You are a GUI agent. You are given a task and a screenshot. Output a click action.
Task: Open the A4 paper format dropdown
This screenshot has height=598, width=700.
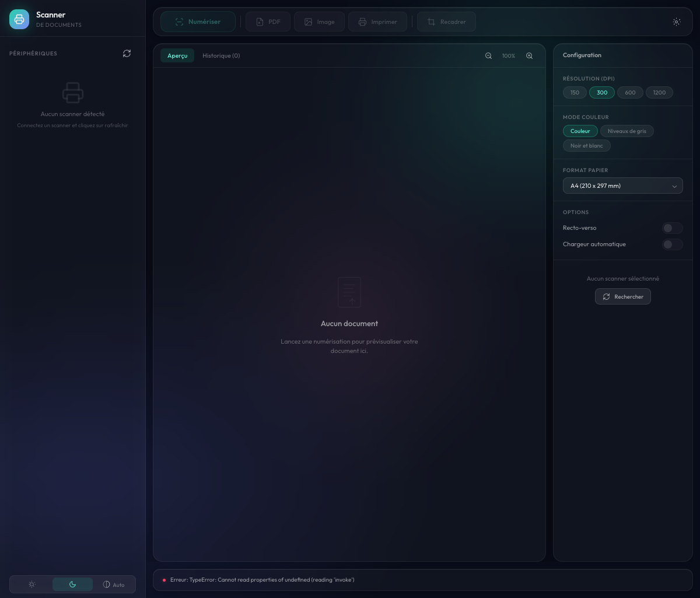622,186
